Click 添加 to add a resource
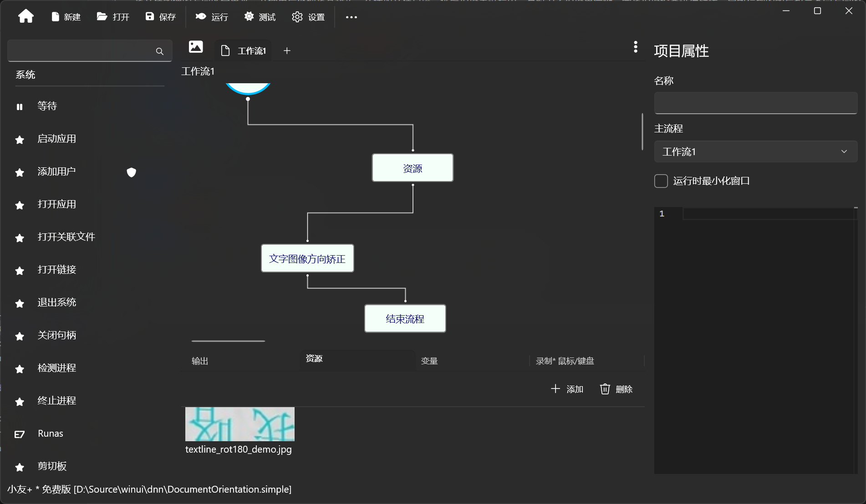This screenshot has height=504, width=866. tap(567, 389)
